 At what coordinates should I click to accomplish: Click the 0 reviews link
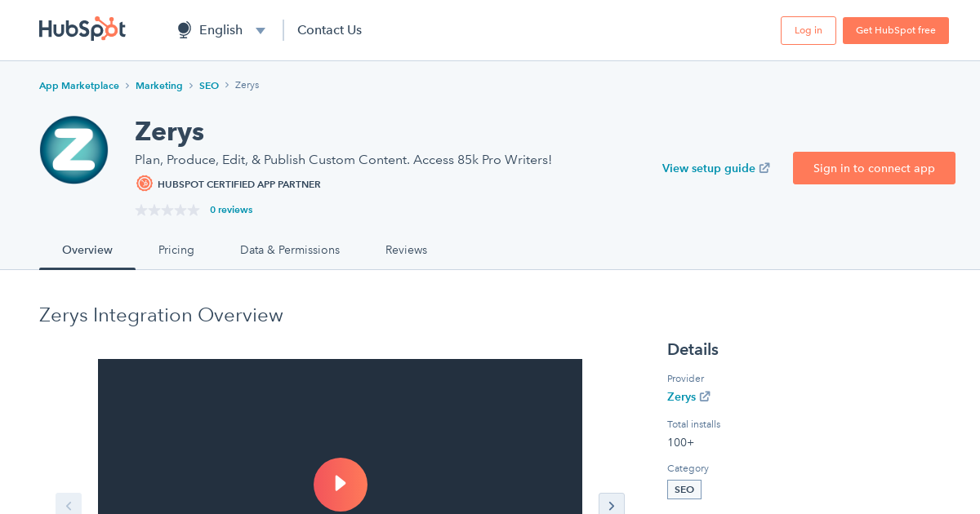click(231, 210)
